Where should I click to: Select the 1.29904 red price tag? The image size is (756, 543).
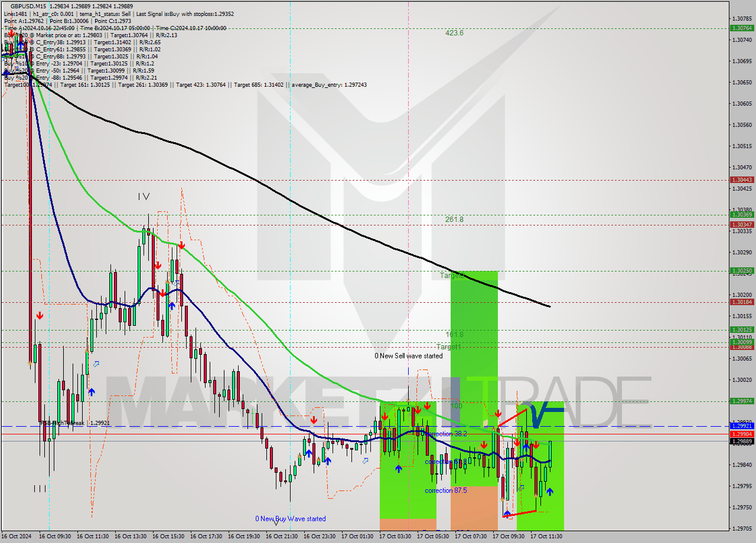[741, 434]
